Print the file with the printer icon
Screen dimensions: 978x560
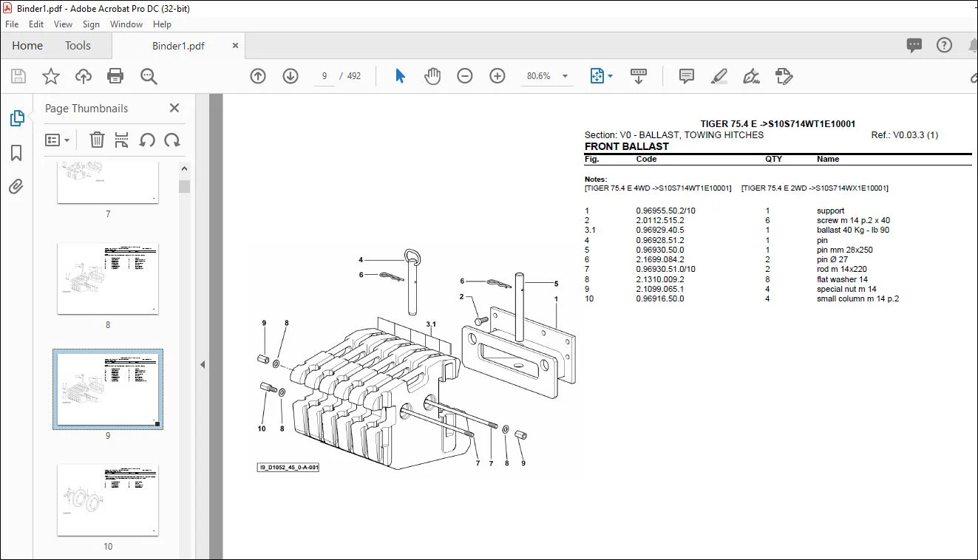pyautogui.click(x=115, y=76)
